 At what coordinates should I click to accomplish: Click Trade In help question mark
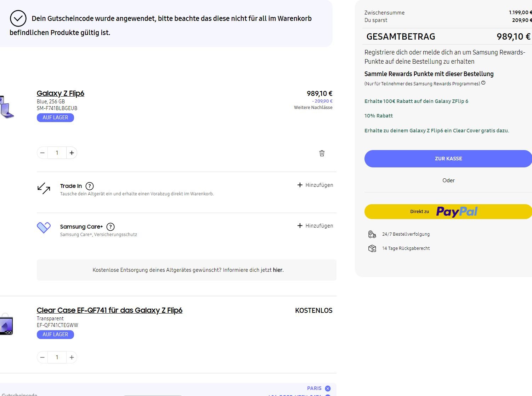click(90, 186)
